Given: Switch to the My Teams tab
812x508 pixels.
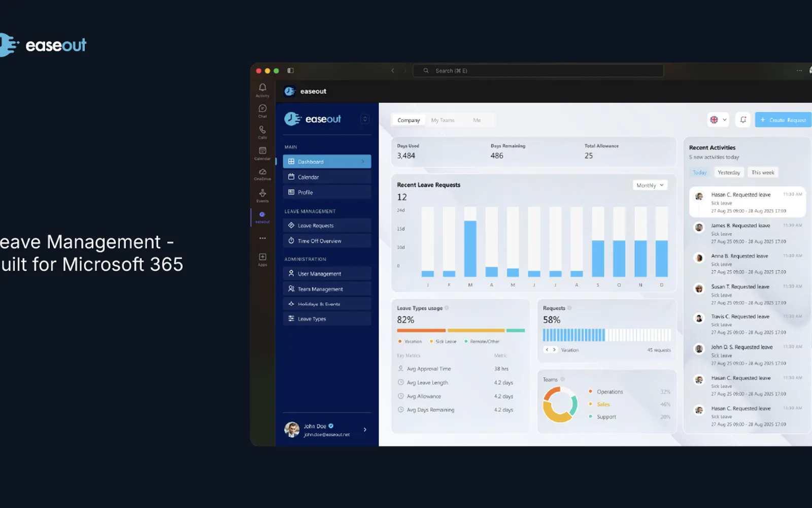Looking at the screenshot, I should [x=443, y=120].
